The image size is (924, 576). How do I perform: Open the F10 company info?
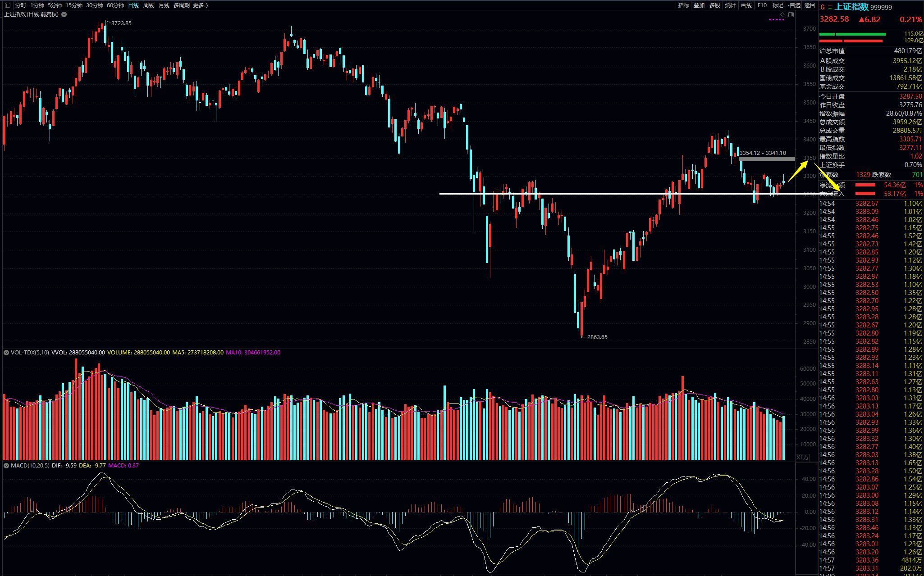pyautogui.click(x=762, y=5)
